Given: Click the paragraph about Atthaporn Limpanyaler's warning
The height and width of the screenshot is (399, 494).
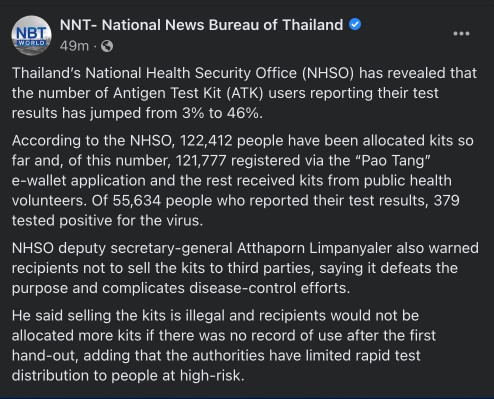Looking at the screenshot, I should click(x=245, y=268).
